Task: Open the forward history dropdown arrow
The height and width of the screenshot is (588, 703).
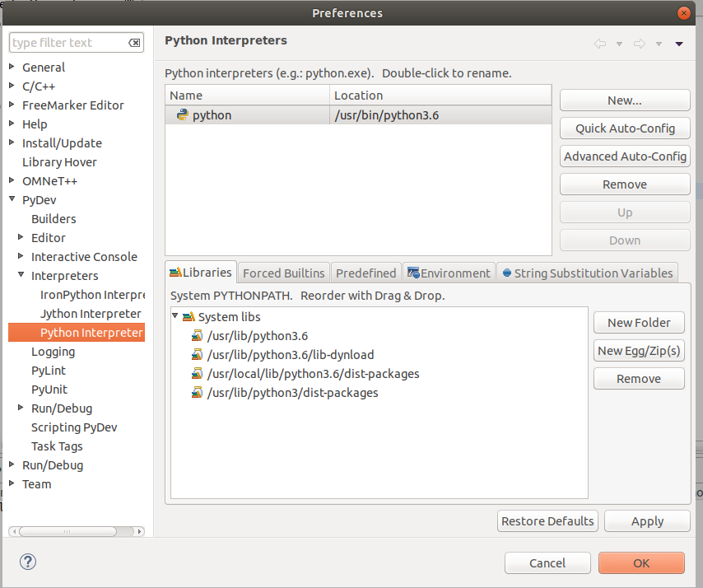Action: 659,44
